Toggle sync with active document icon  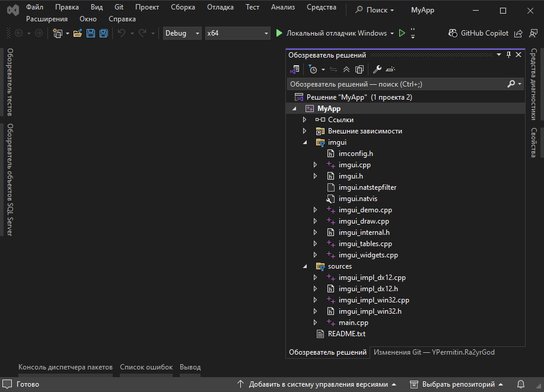coord(333,70)
